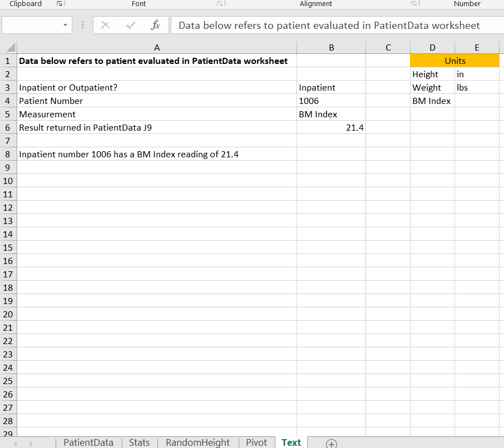The height and width of the screenshot is (448, 504).
Task: Switch to the Stats sheet tab
Action: 139,442
